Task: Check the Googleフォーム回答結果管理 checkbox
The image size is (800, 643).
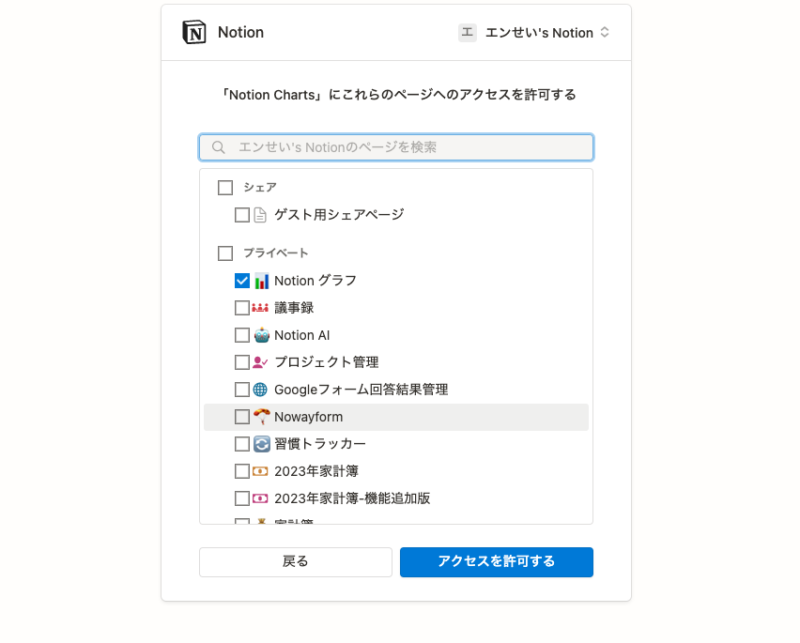Action: pyautogui.click(x=242, y=390)
